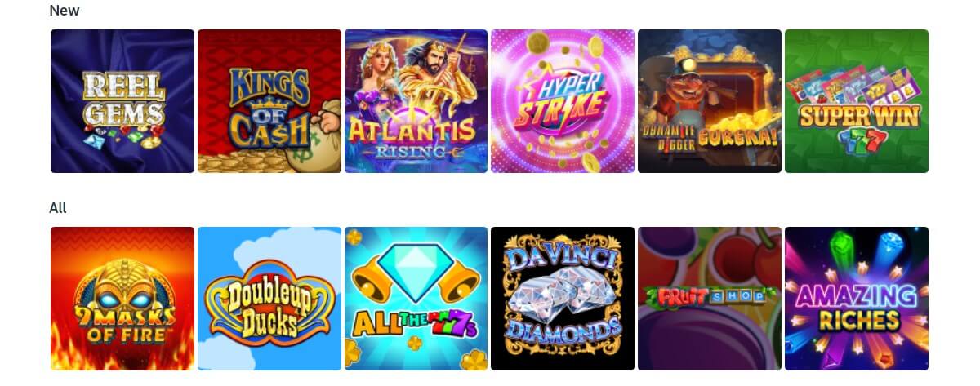Click the All section heading
The width and height of the screenshot is (980, 386).
click(58, 208)
